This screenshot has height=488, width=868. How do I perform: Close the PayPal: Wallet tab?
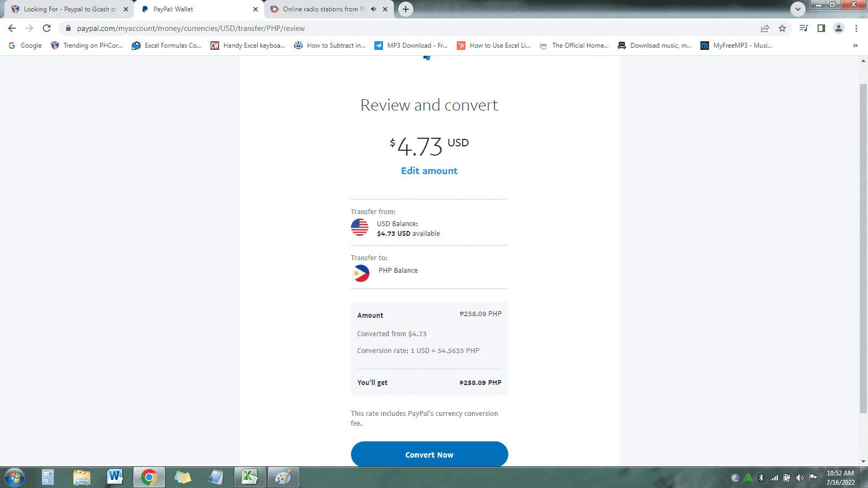[256, 9]
